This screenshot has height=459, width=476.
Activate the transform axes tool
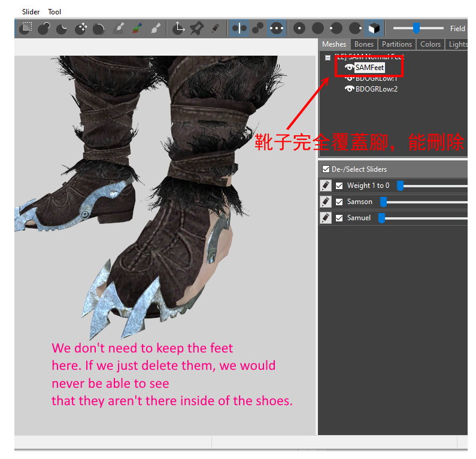[178, 28]
